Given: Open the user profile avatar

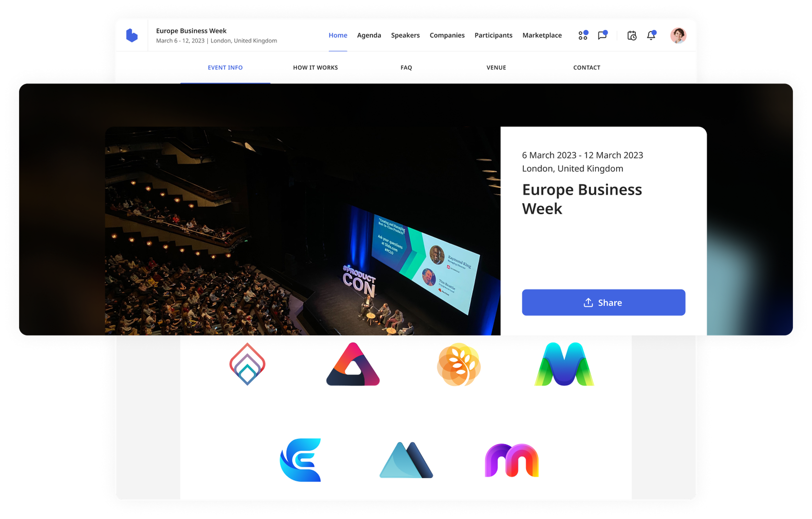Looking at the screenshot, I should pyautogui.click(x=678, y=35).
